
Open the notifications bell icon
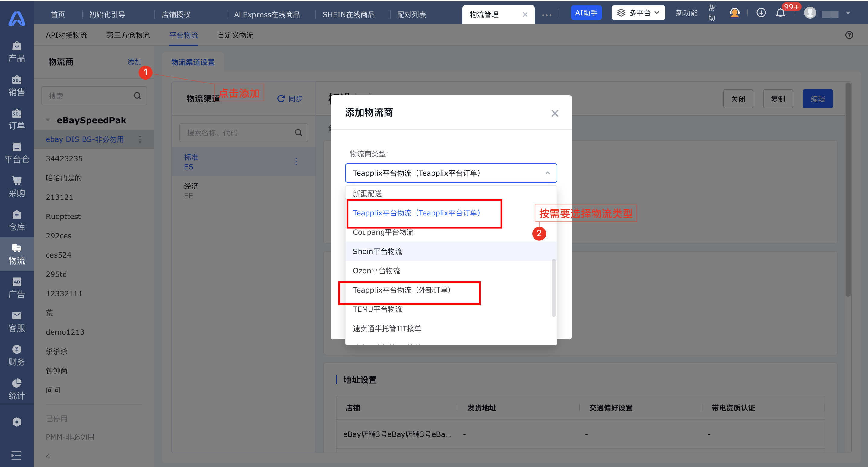pos(781,13)
